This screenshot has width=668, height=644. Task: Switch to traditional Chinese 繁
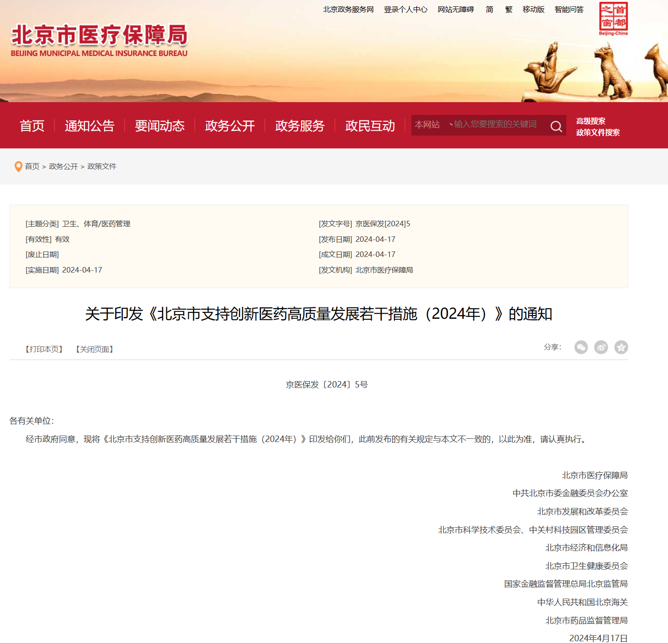point(509,10)
